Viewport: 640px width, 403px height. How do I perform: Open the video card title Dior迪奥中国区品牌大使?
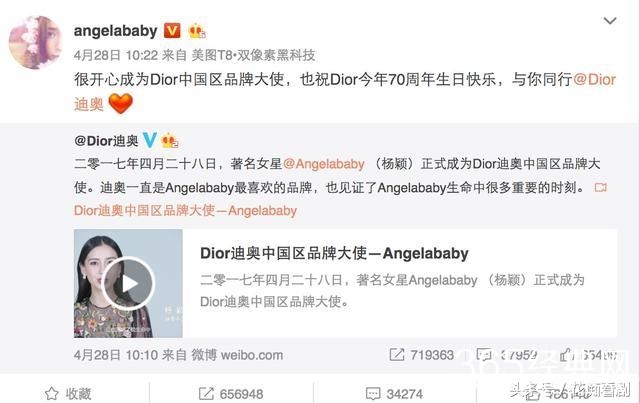[334, 253]
